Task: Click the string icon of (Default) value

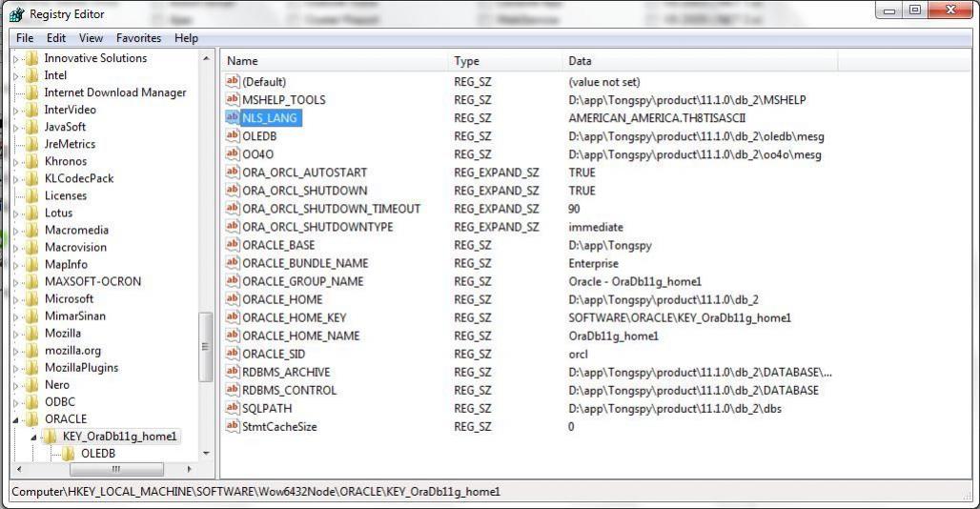Action: tap(233, 81)
